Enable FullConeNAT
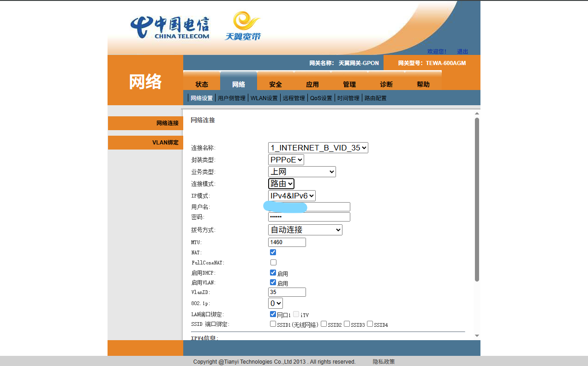Screen dimensions: 588x366 coord(273,262)
